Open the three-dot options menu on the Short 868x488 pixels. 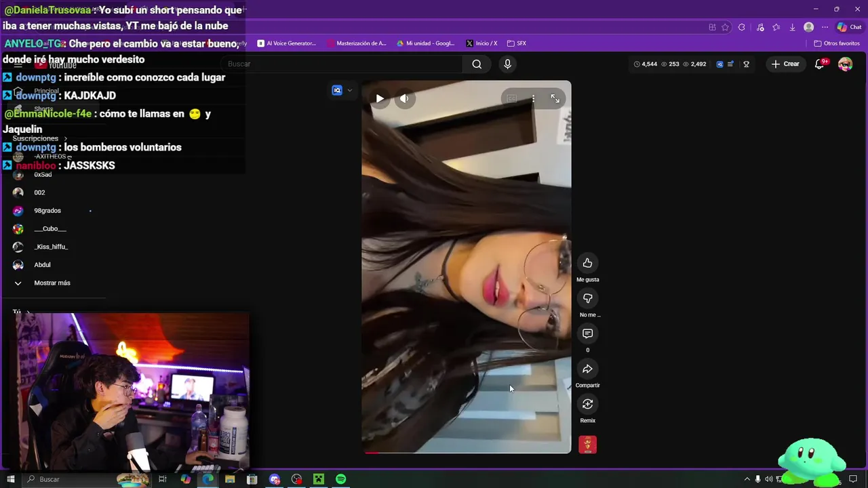click(x=533, y=98)
